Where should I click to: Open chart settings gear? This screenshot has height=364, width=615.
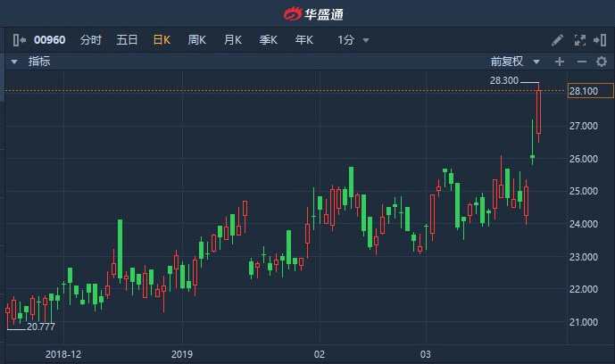[x=601, y=62]
